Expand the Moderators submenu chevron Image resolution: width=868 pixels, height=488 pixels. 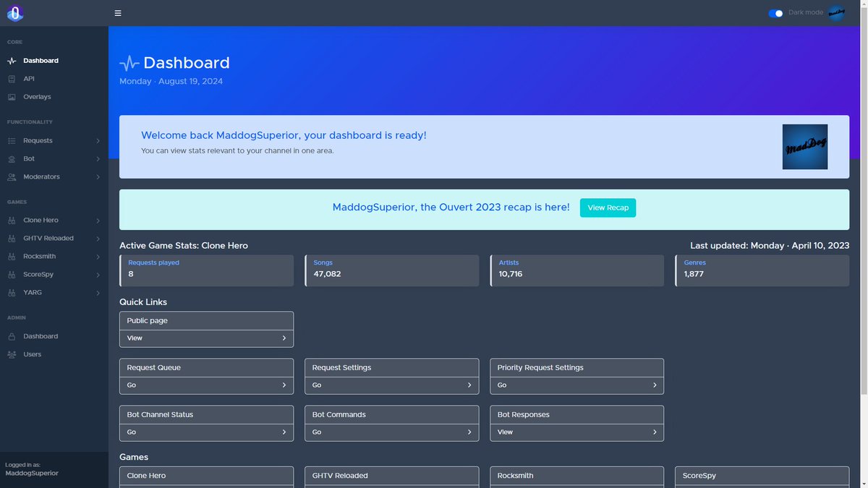click(98, 176)
